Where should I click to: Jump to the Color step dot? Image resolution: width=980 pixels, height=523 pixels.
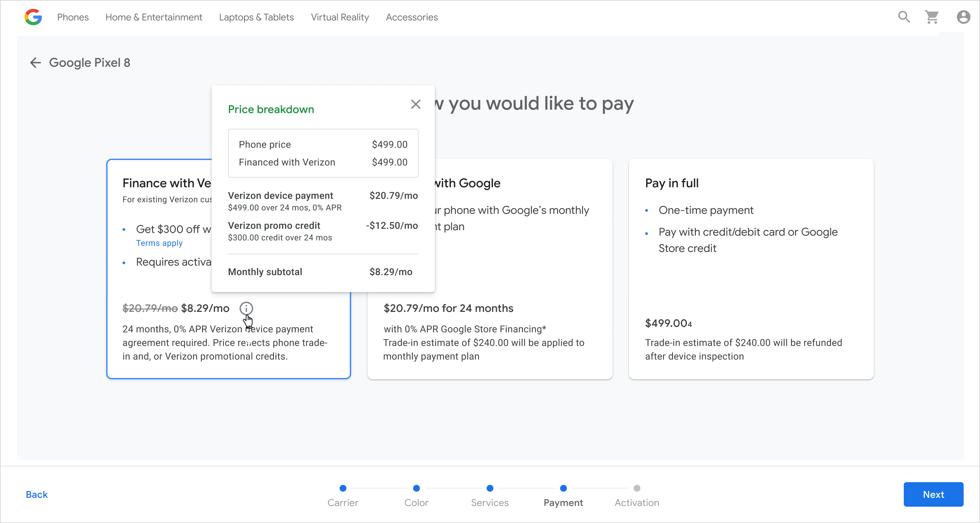coord(416,488)
